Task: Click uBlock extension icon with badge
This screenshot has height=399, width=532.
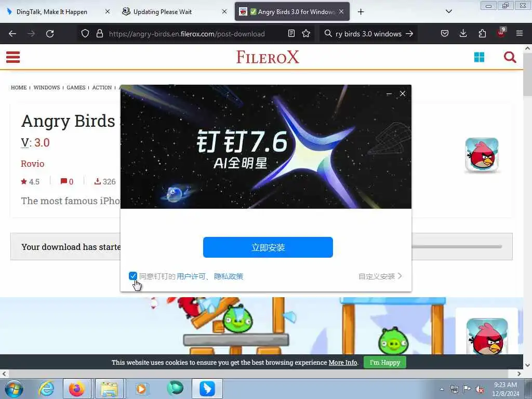Action: click(501, 33)
